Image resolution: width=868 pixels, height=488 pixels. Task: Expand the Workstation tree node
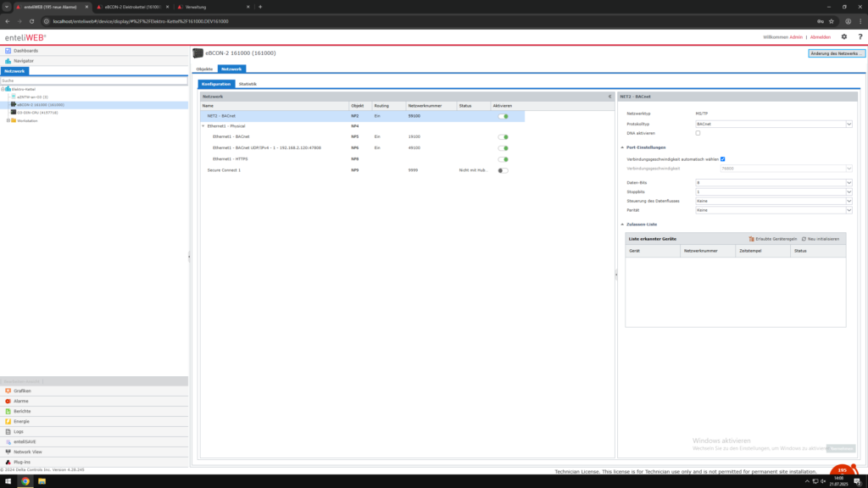pos(8,120)
